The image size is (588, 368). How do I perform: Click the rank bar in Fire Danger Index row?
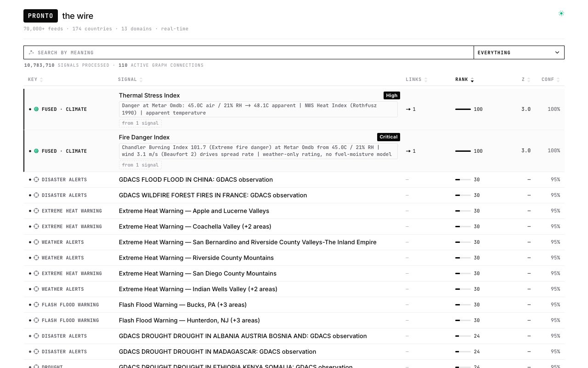pyautogui.click(x=463, y=151)
